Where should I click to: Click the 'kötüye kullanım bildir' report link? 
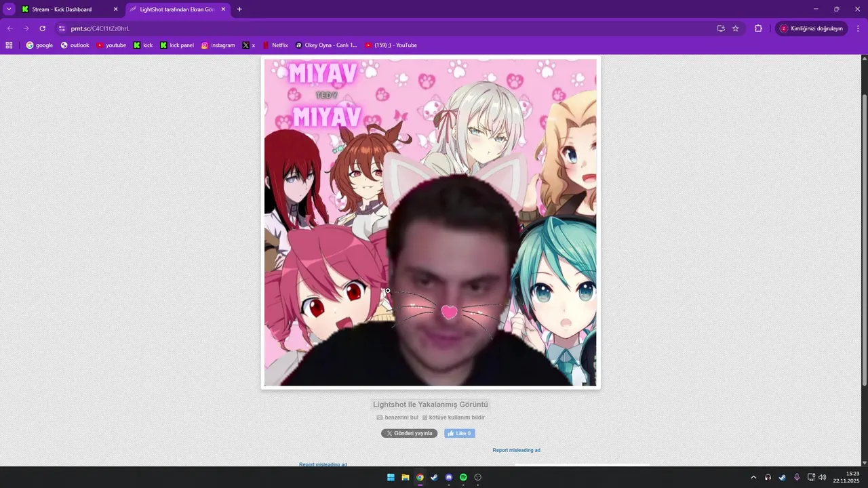454,418
